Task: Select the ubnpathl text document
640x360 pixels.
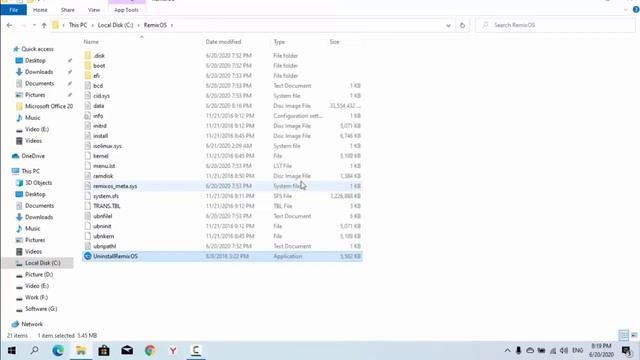Action: (222, 247)
